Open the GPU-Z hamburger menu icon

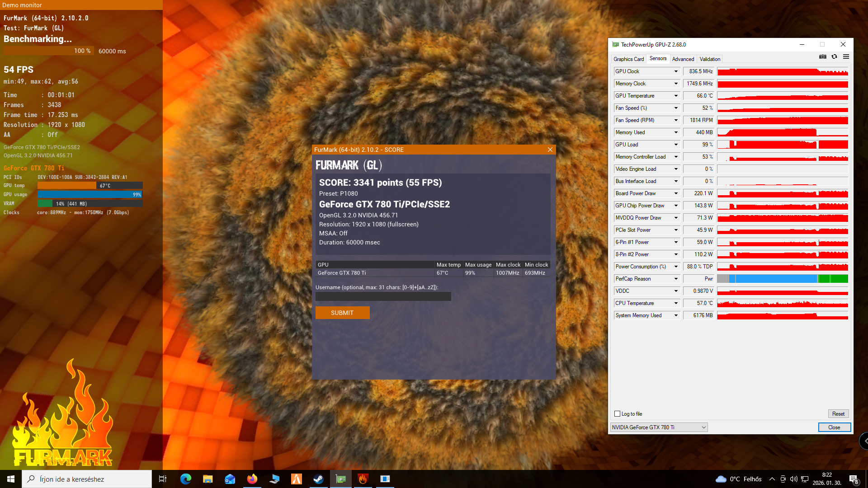[846, 56]
